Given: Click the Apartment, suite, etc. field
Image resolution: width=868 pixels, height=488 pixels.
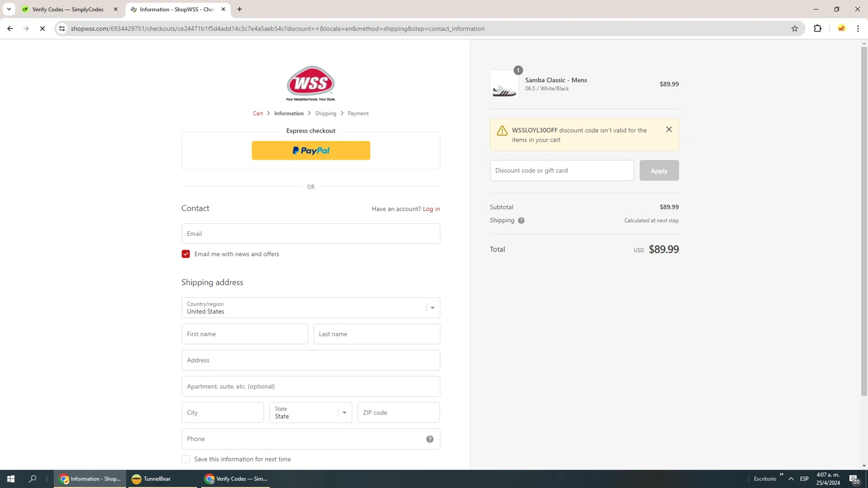Looking at the screenshot, I should [311, 386].
